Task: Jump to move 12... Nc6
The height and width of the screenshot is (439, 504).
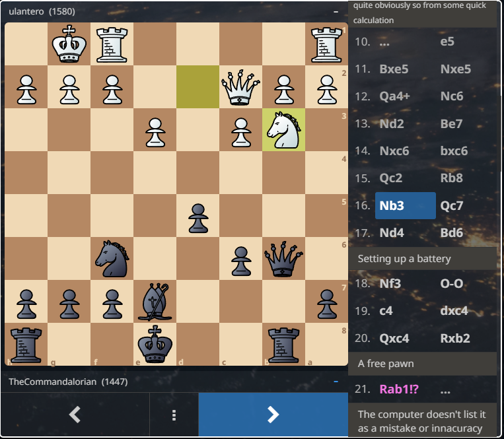Action: click(x=452, y=96)
